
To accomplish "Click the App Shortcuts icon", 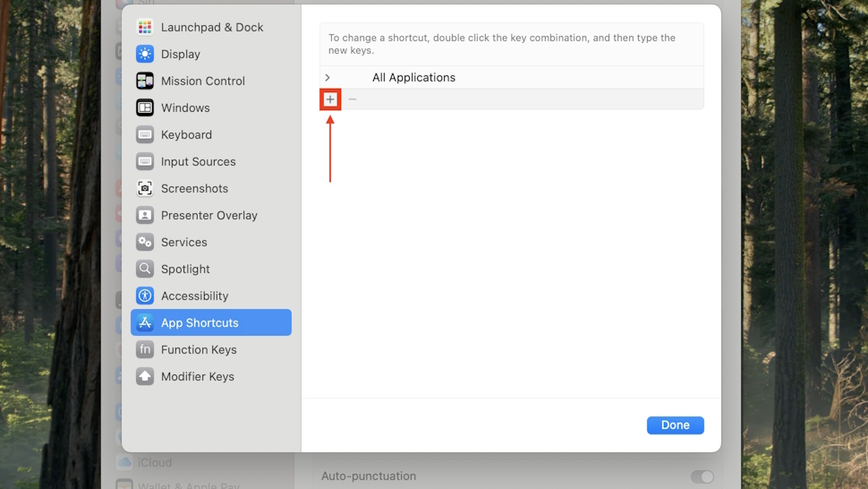I will 145,322.
